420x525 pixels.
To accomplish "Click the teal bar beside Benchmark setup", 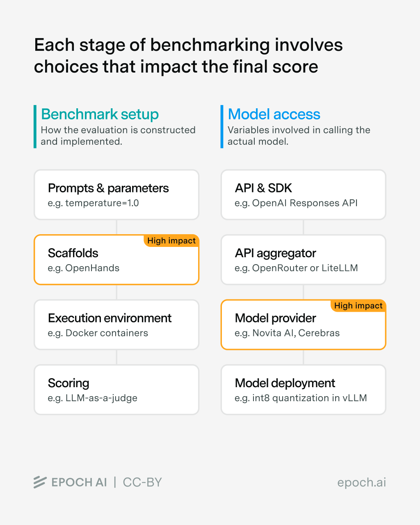I will [x=35, y=126].
